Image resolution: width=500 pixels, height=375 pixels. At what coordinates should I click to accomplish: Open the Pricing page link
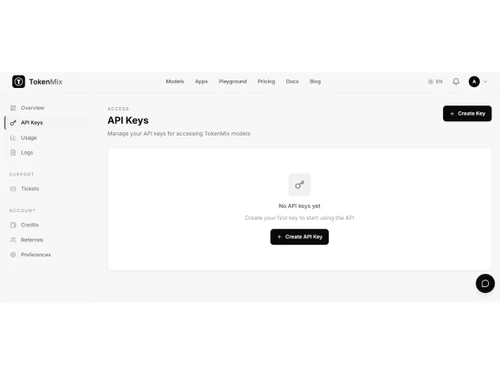266,81
